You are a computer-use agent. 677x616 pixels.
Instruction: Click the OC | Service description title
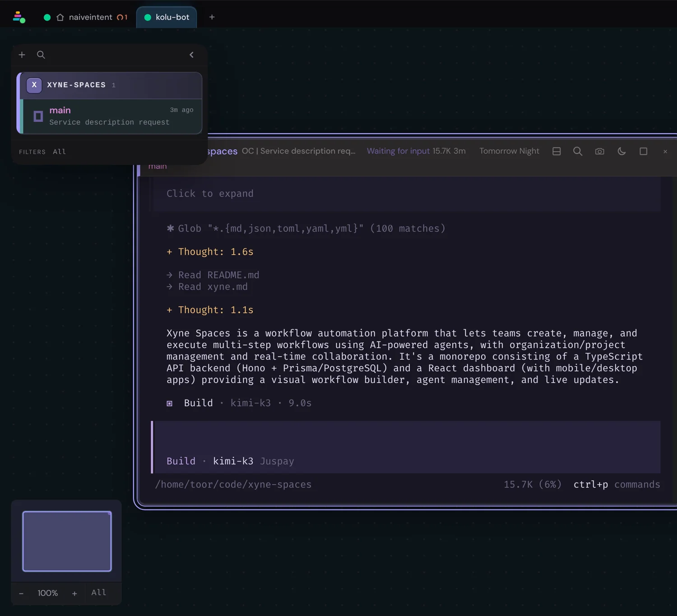point(298,151)
